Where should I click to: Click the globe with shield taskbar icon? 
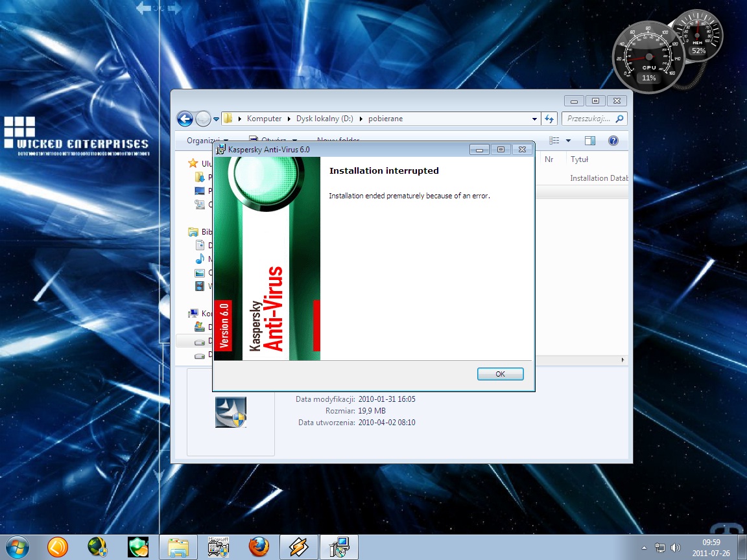pos(98,547)
